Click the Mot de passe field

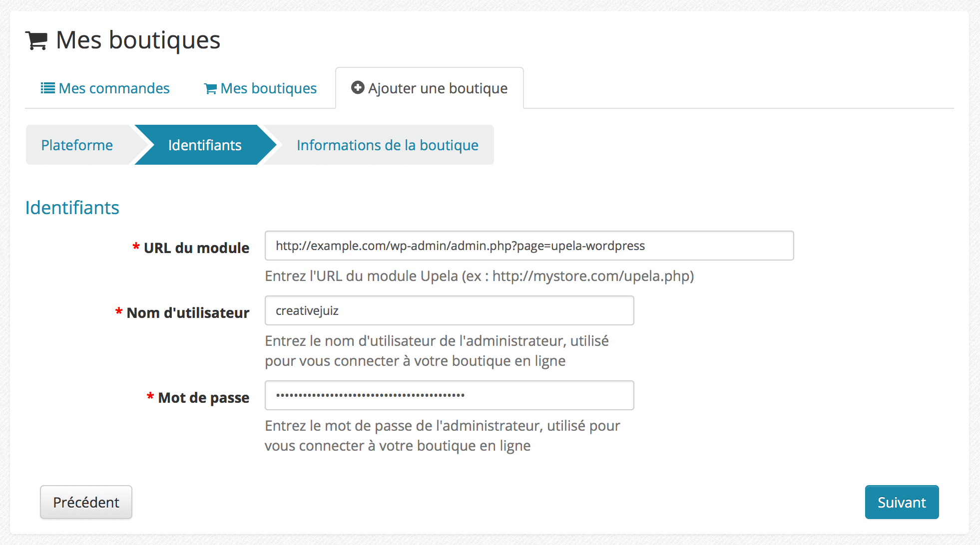(449, 395)
